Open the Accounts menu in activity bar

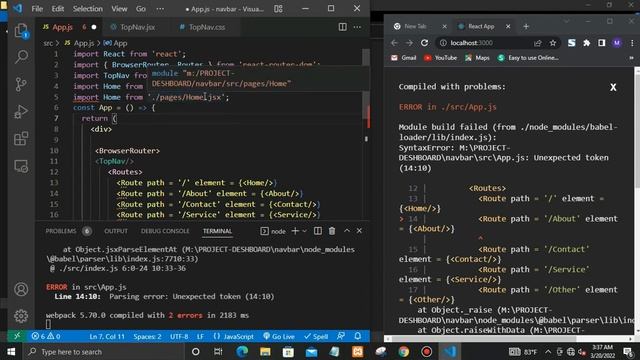[21, 289]
